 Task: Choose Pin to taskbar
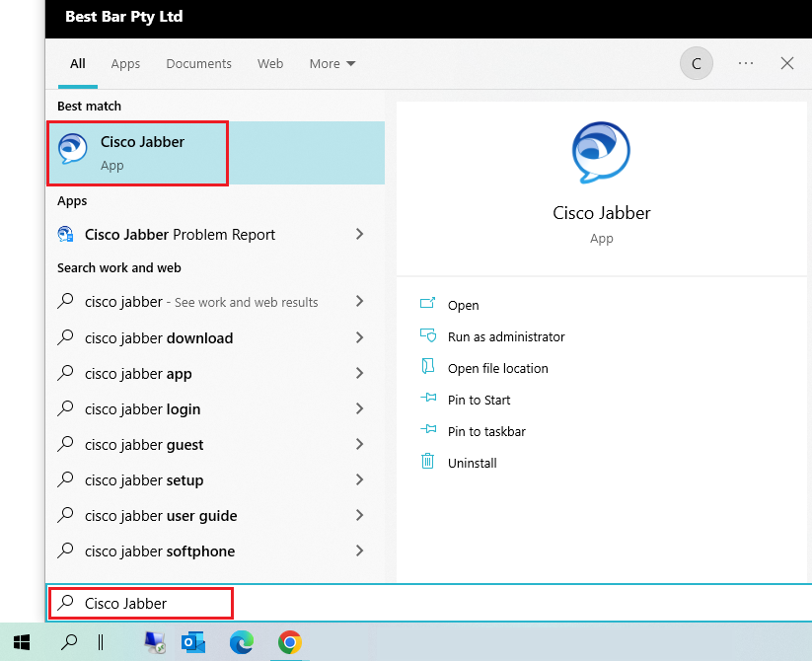(486, 432)
